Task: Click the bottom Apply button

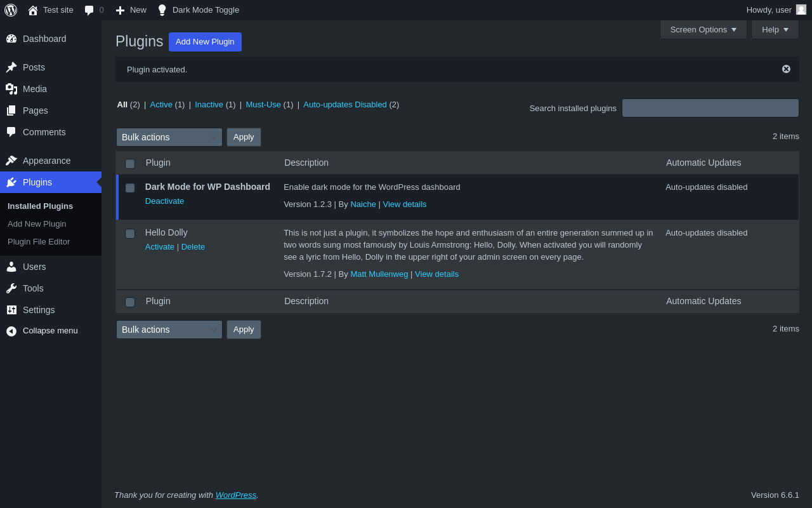Action: tap(244, 330)
